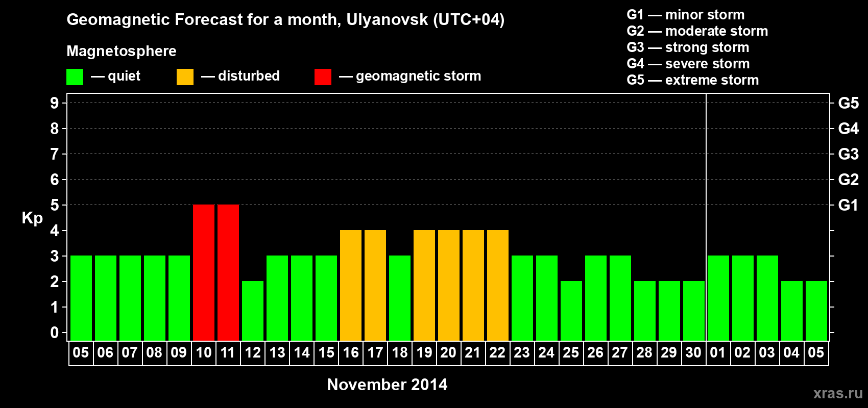Select the orange bar for day 20
Viewport: 868px width, 408px height.
449,285
